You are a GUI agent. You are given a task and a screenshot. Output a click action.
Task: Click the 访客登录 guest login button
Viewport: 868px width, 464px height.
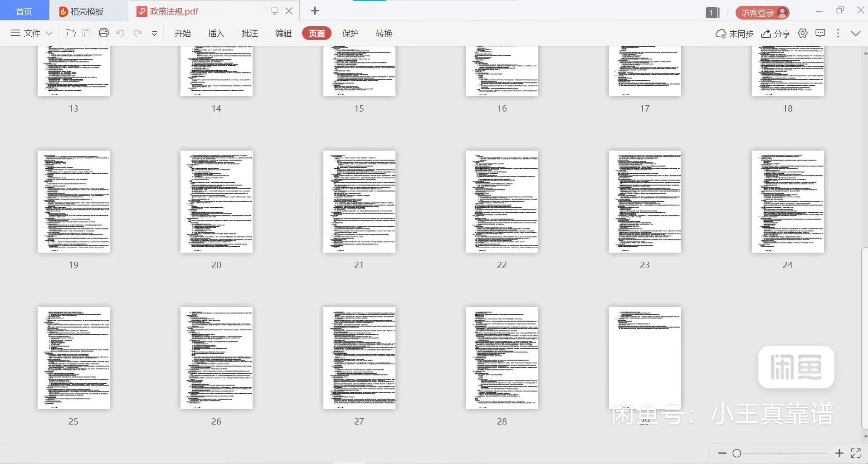[762, 13]
